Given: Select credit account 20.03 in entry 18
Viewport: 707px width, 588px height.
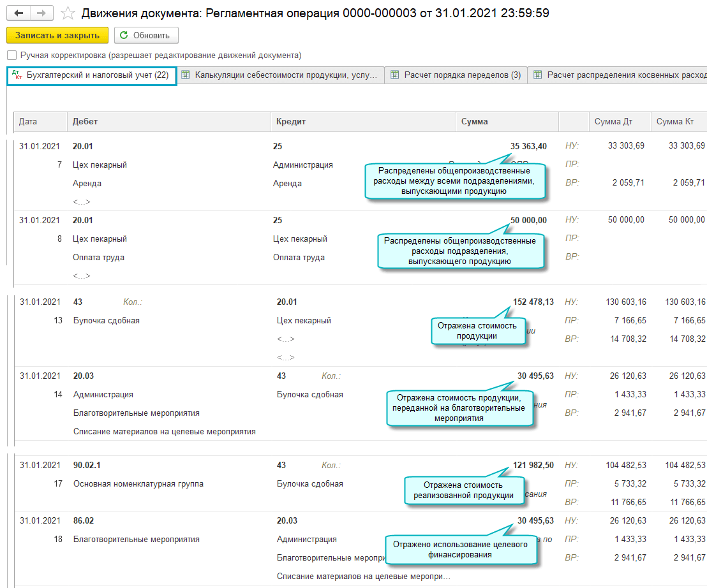Looking at the screenshot, I should [x=287, y=520].
